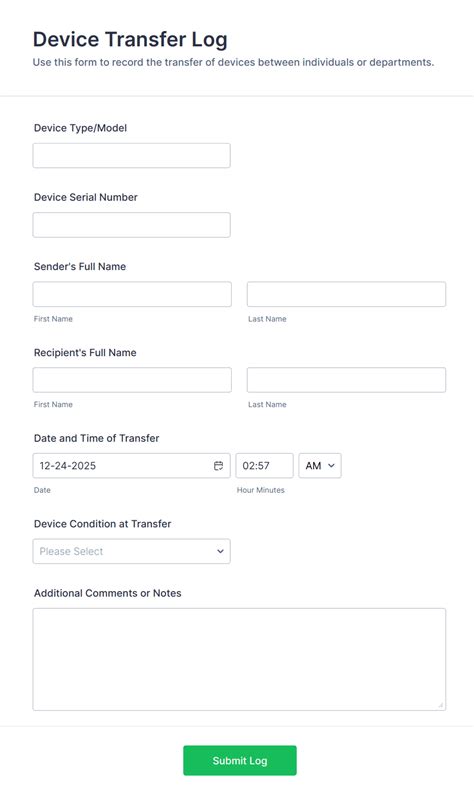474x801 pixels.
Task: Open the calendar picker icon
Action: (218, 465)
